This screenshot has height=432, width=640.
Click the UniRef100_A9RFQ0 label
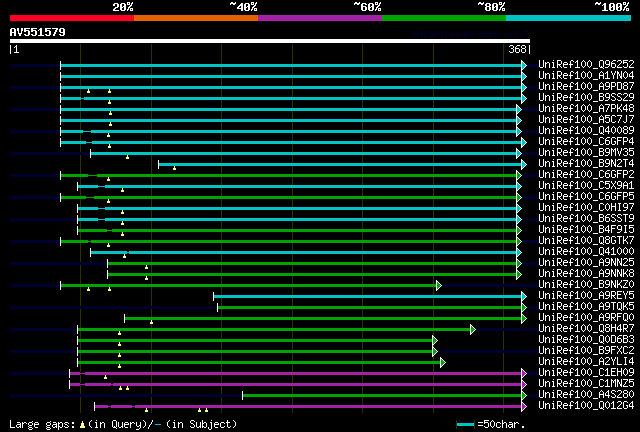(586, 318)
